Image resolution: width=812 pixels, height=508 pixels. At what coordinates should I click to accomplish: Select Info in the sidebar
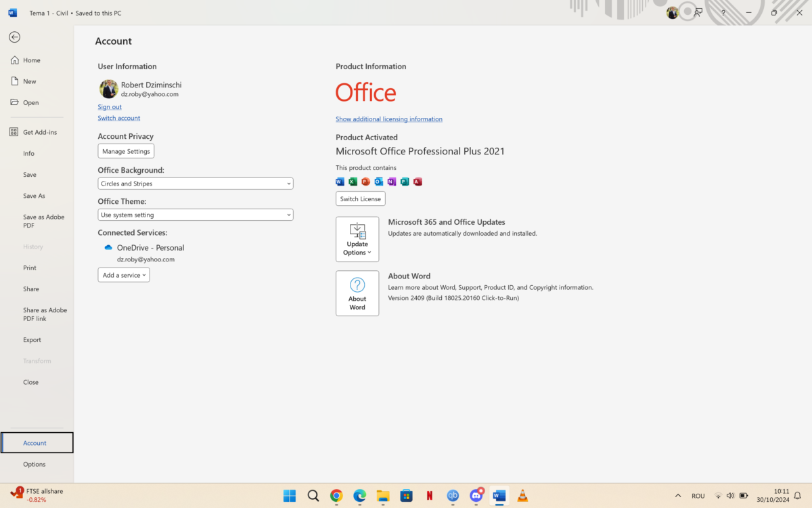click(x=37, y=153)
